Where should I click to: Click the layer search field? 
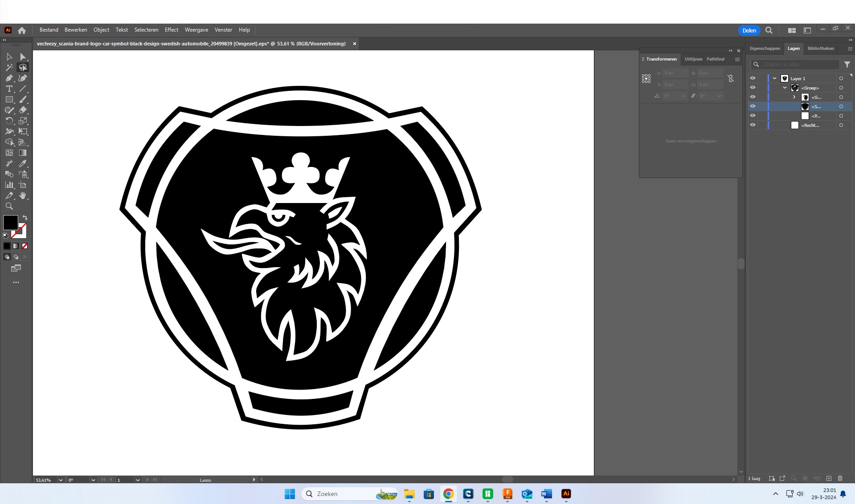point(795,65)
